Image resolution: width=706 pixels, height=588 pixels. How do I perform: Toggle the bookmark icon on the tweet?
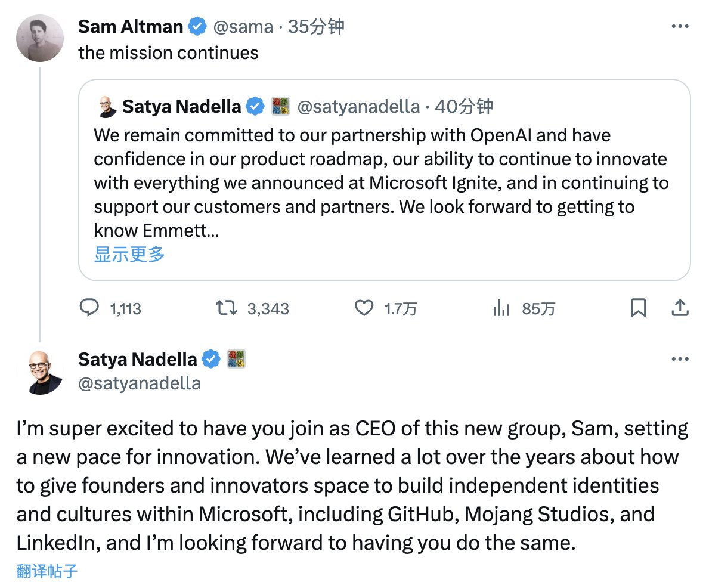click(x=639, y=308)
